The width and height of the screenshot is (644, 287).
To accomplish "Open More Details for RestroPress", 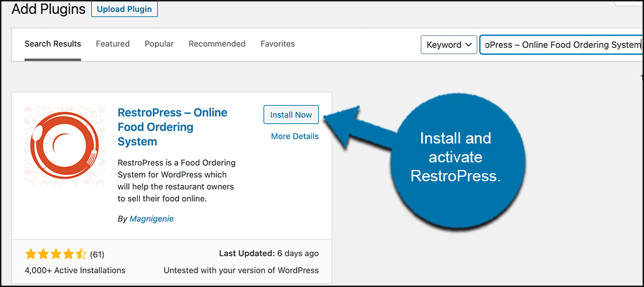I will [x=294, y=136].
